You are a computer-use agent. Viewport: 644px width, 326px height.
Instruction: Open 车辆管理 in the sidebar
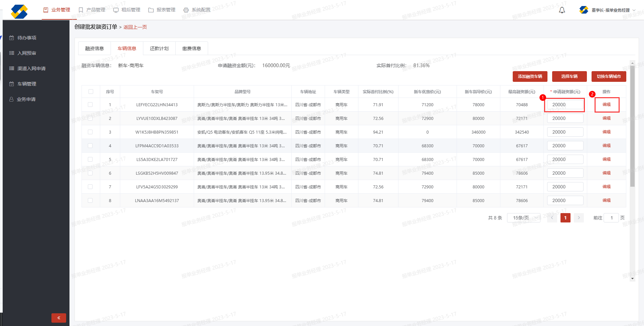(27, 84)
